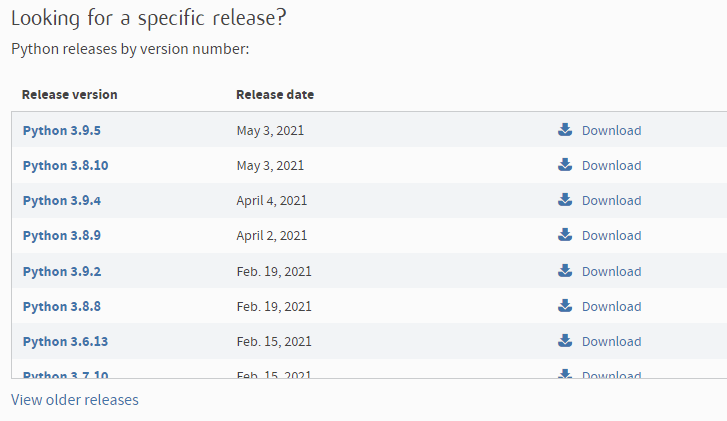Click download icon for Python 3.8.10

click(565, 165)
